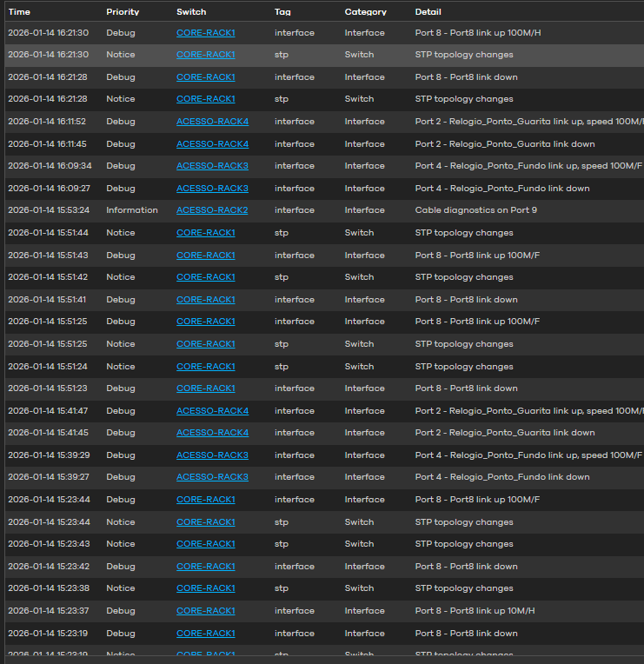Open ACESSO-RACK3 link in 16:09:27 row
This screenshot has height=664, width=644.
click(x=212, y=189)
